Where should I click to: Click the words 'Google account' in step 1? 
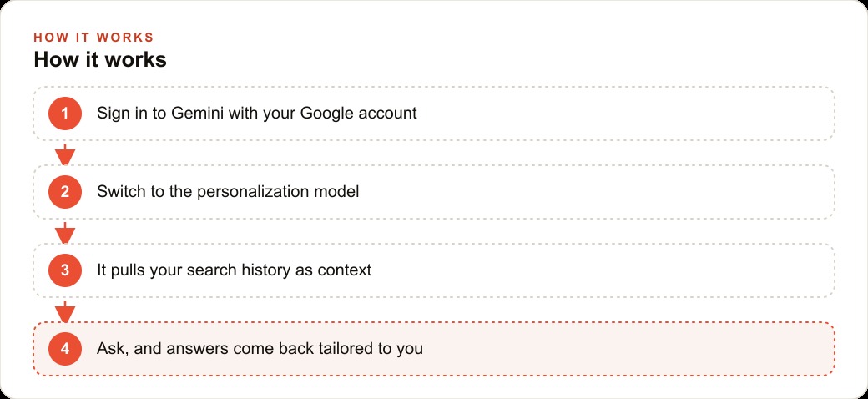click(358, 114)
